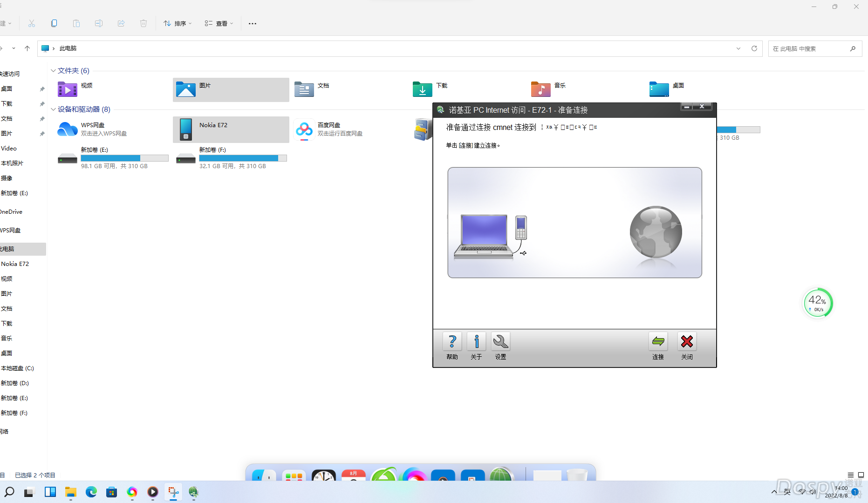The height and width of the screenshot is (503, 868).
Task: Open Settings wrench icon in Nokia dialog
Action: click(500, 341)
